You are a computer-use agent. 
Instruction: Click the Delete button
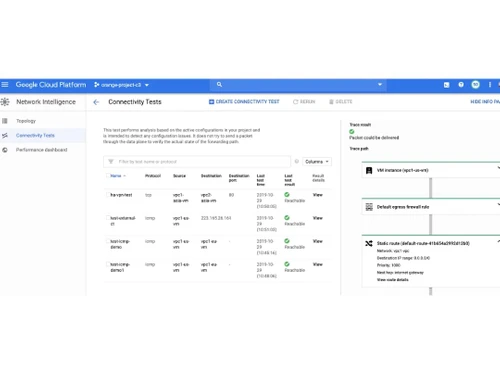point(340,102)
